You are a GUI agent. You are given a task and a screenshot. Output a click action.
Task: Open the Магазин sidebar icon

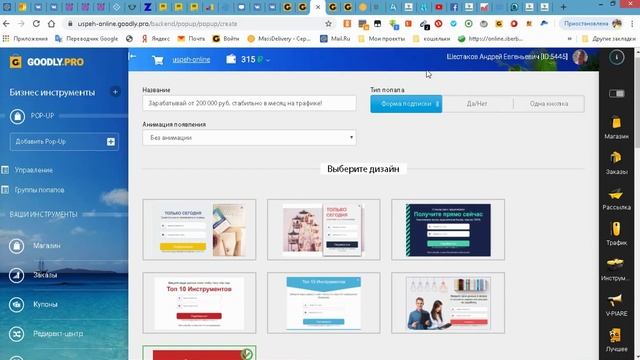coord(17,246)
